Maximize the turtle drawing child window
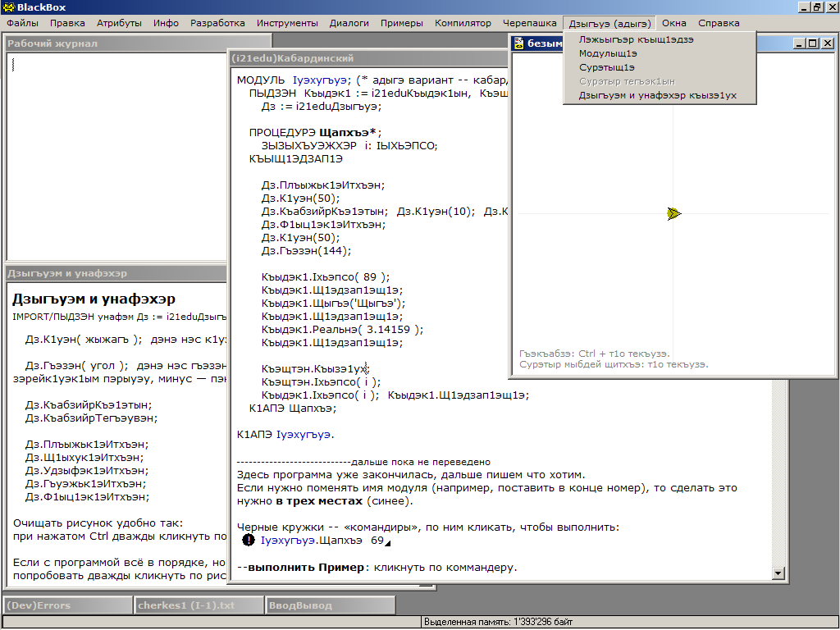The width and height of the screenshot is (840, 630). [x=813, y=43]
